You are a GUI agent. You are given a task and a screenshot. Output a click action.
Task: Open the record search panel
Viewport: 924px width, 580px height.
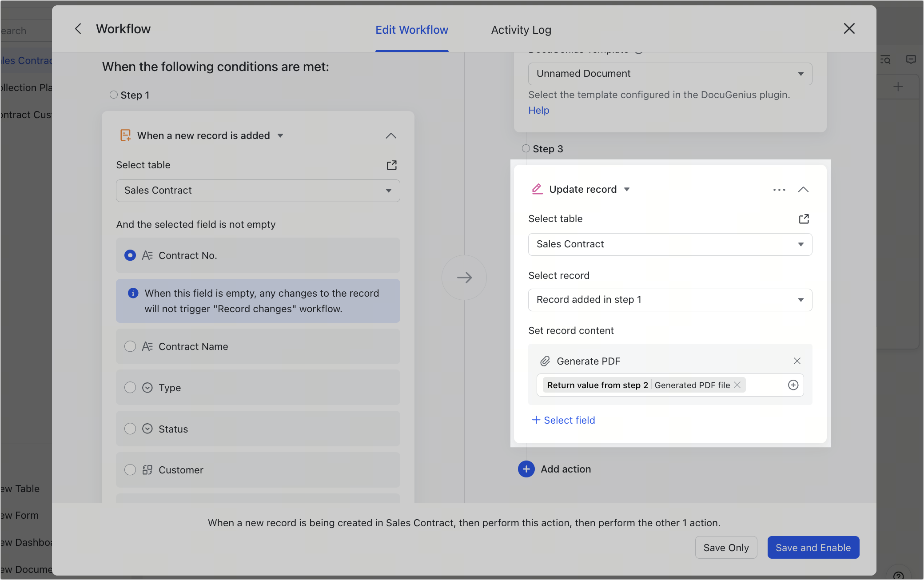pos(885,60)
